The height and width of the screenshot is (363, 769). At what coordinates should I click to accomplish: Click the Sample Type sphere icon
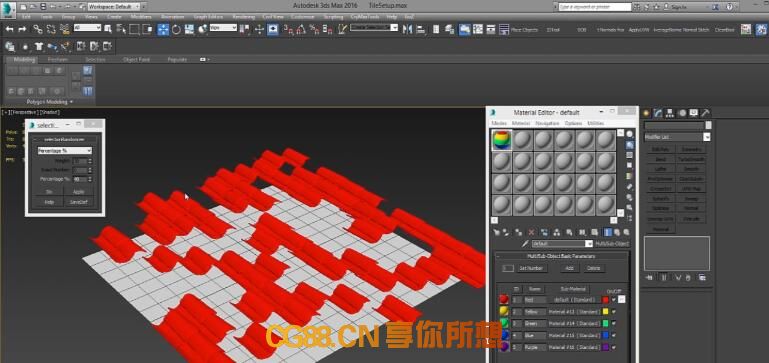click(x=630, y=134)
